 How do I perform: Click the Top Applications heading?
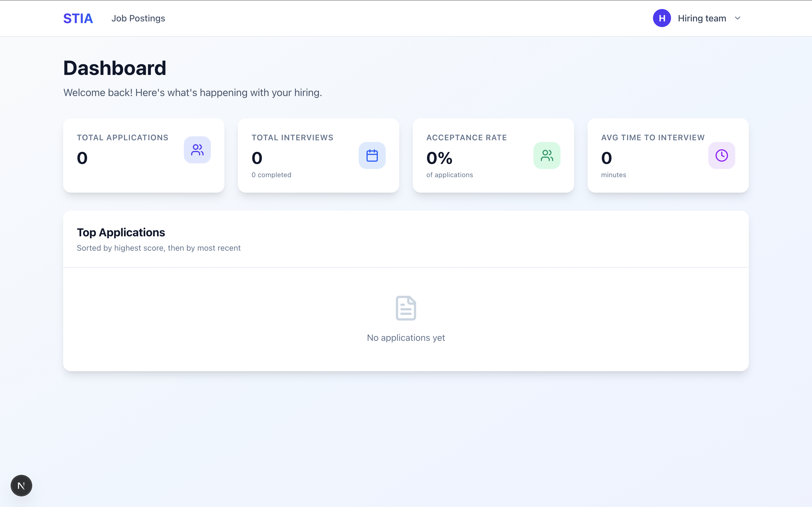[121, 232]
